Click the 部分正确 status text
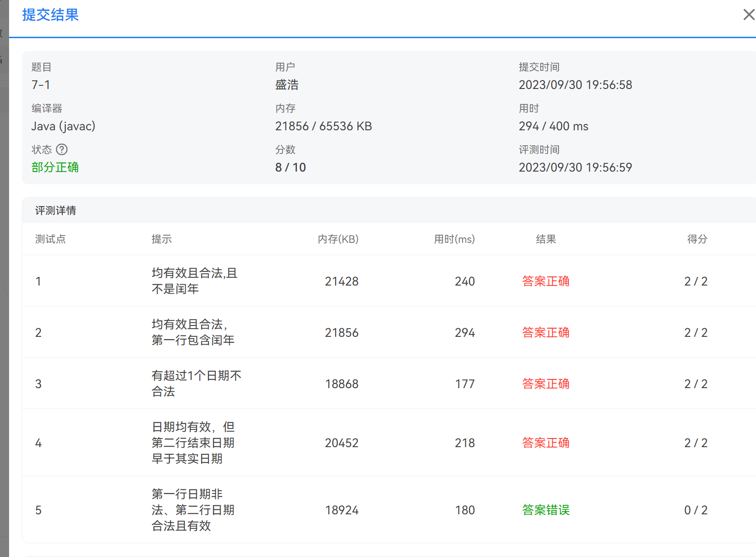The image size is (756, 557). [55, 168]
